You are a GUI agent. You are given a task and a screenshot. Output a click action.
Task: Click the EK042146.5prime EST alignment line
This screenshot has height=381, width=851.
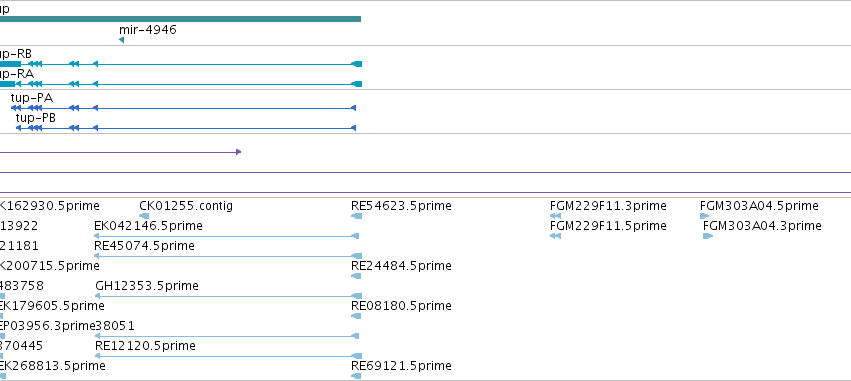[226, 236]
